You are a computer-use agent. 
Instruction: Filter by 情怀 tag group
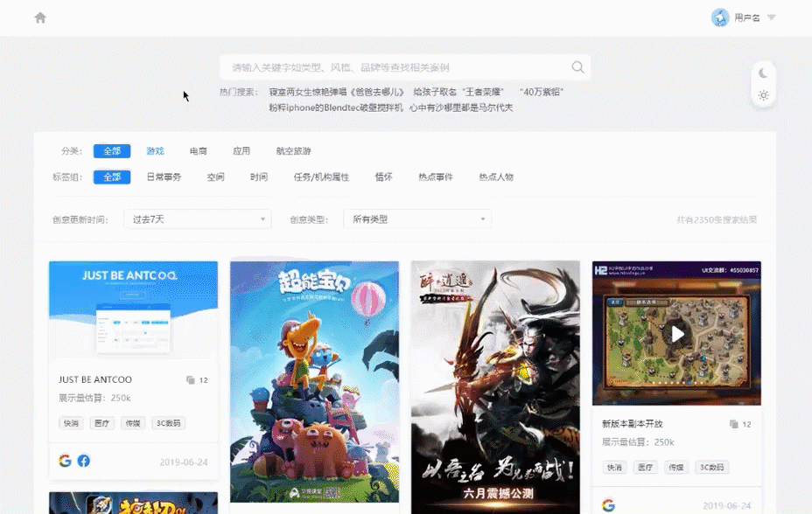(x=384, y=177)
